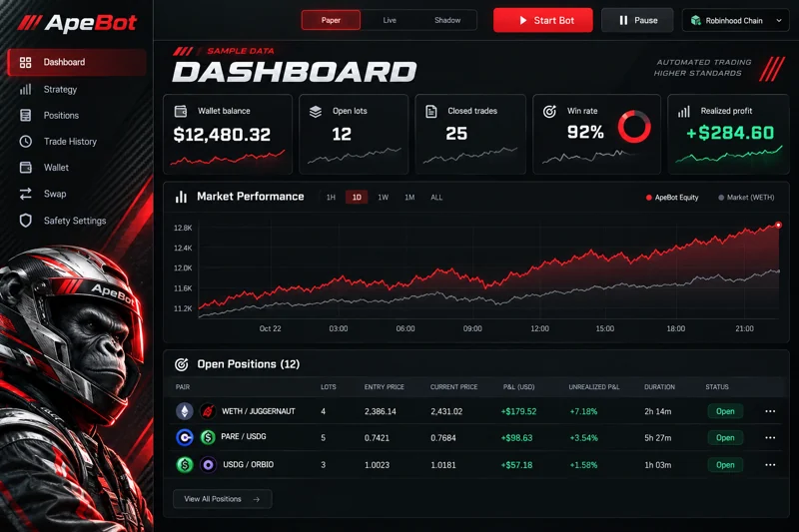Click the latest equity point marker on chart
Viewport: 799px width, 532px height.
(x=778, y=225)
